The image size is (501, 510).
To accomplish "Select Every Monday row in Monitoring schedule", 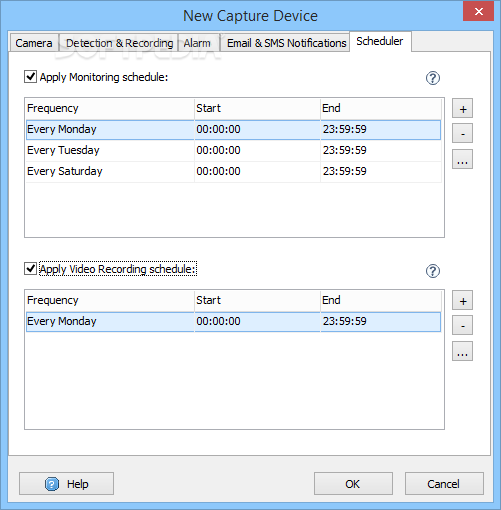I will tap(233, 130).
